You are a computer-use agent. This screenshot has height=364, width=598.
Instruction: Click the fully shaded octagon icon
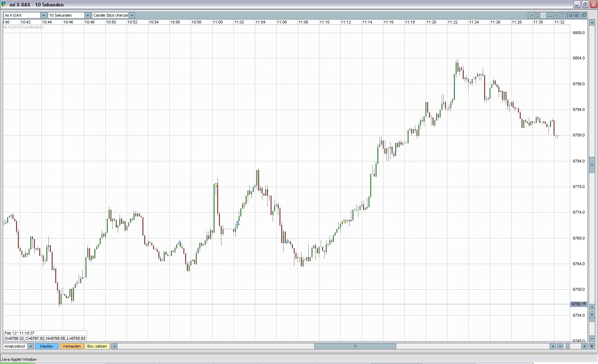[x=576, y=15]
